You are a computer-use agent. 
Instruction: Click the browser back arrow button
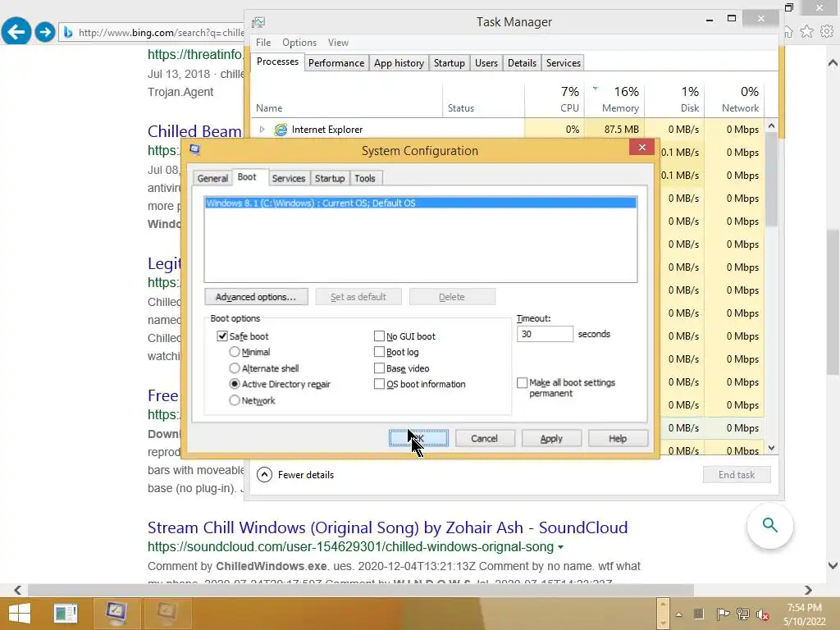coord(16,32)
